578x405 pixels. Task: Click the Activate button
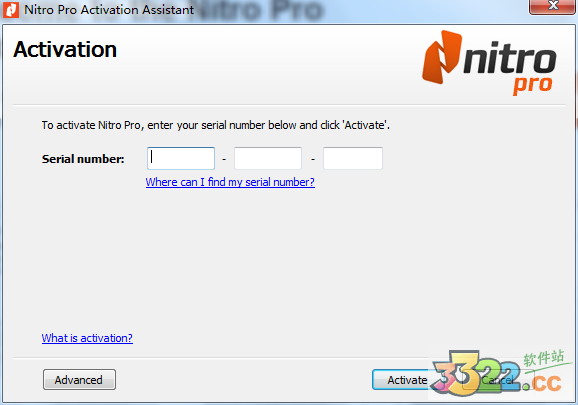[407, 380]
